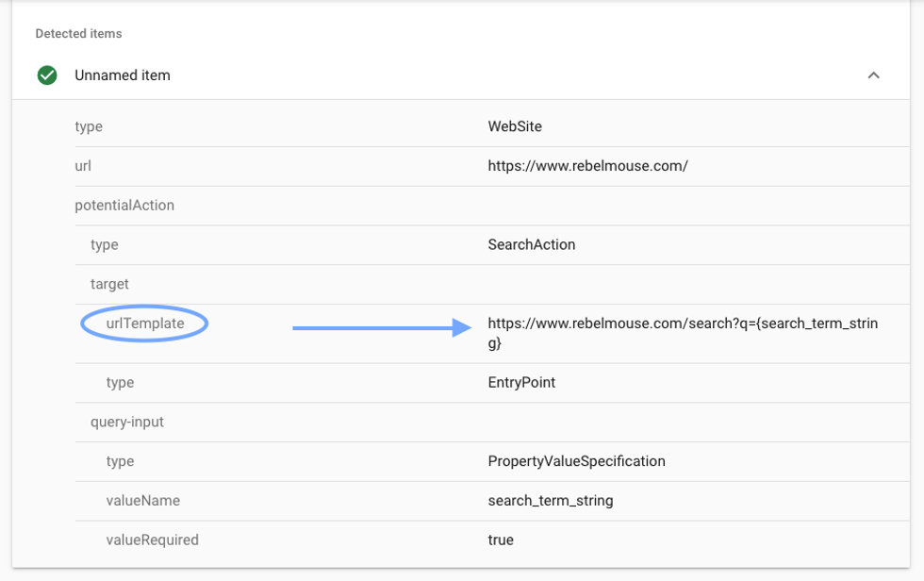Collapse the Unnamed item section
This screenshot has width=924, height=581.
click(x=874, y=75)
